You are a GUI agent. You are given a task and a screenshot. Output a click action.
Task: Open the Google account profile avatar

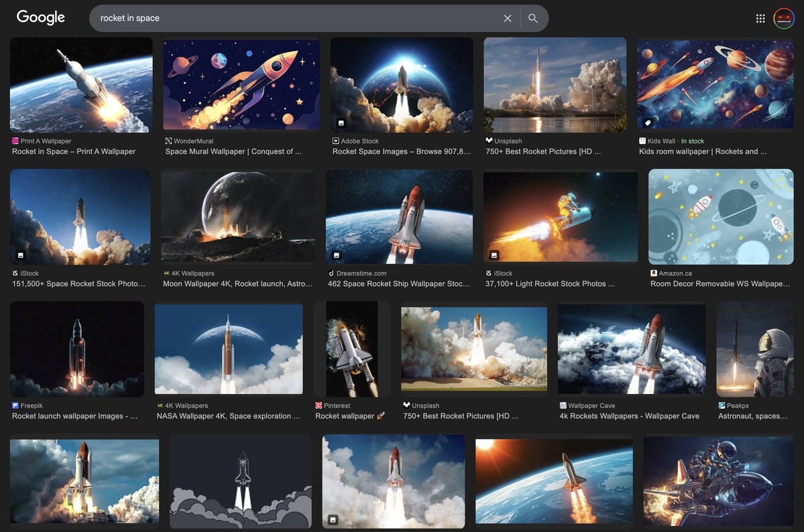(783, 19)
